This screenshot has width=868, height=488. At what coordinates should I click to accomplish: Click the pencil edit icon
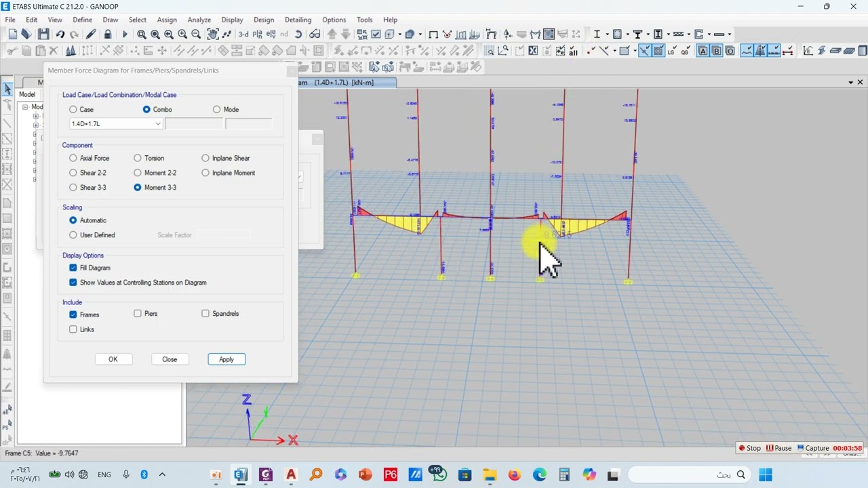point(90,34)
